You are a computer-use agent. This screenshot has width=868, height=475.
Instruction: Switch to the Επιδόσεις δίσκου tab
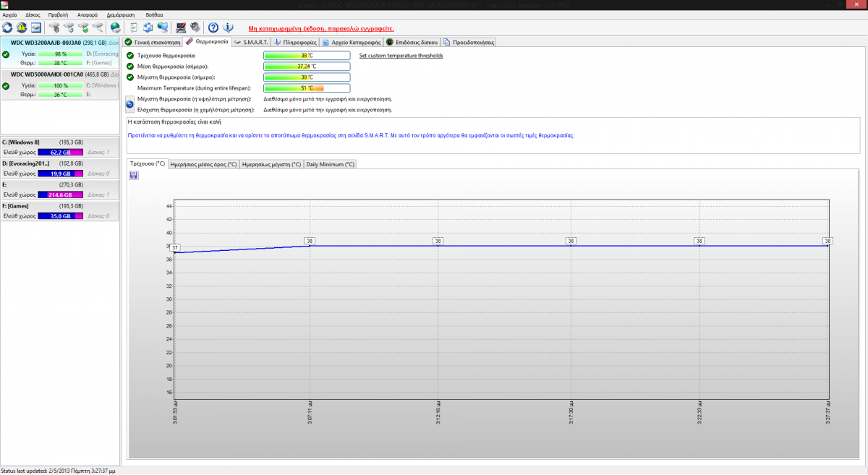pos(412,42)
